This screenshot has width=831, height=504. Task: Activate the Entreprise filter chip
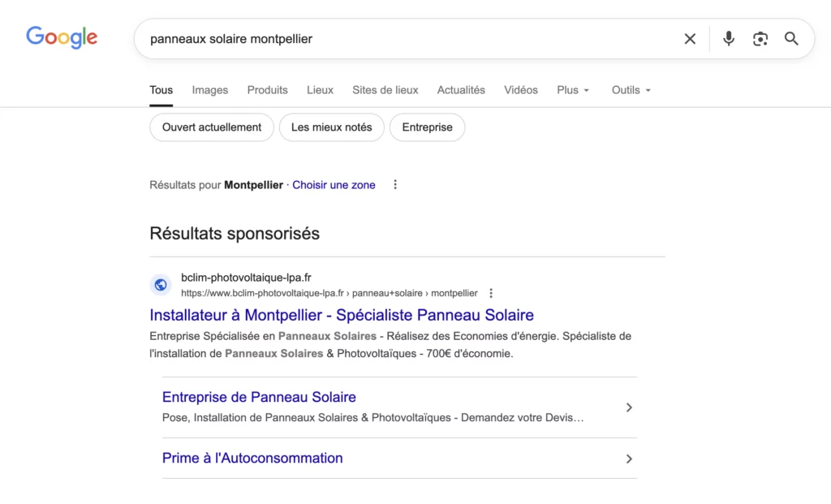click(427, 127)
